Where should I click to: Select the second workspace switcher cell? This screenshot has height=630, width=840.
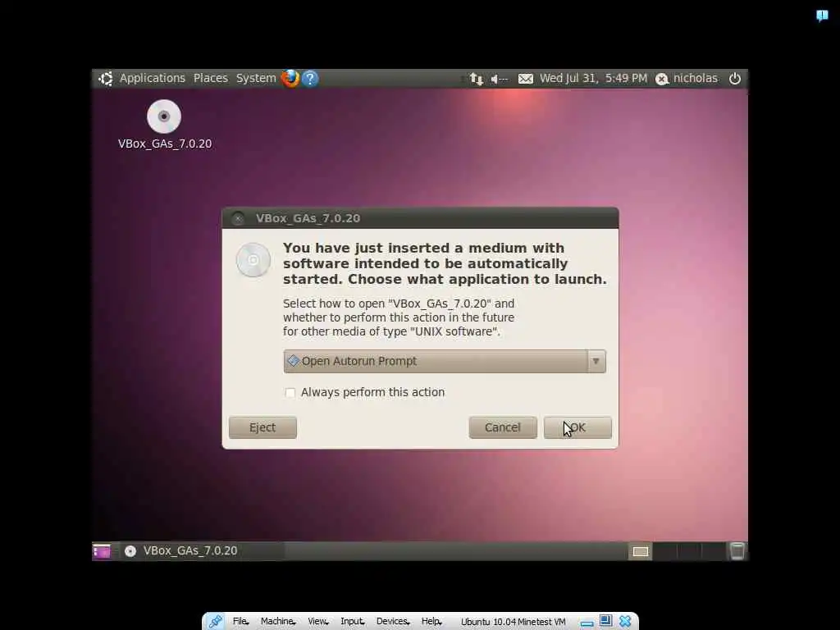point(664,551)
